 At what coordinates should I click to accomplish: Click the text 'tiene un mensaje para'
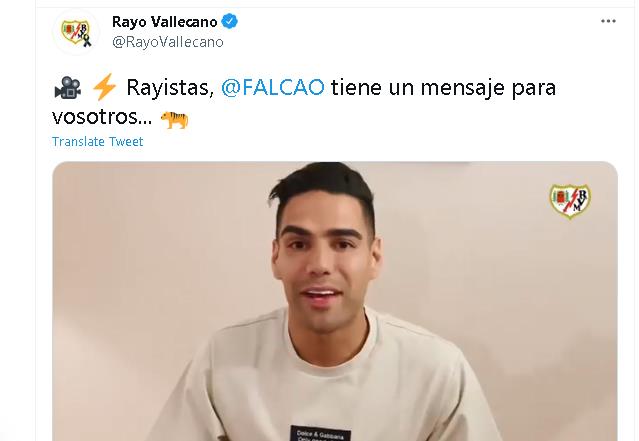443,88
